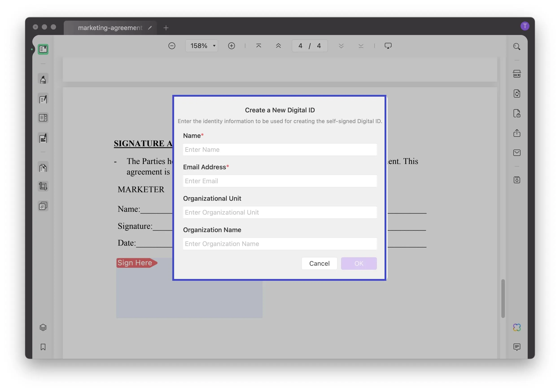Viewport: 560px width, 392px height.
Task: Click the bookmark icon in left sidebar
Action: click(43, 347)
